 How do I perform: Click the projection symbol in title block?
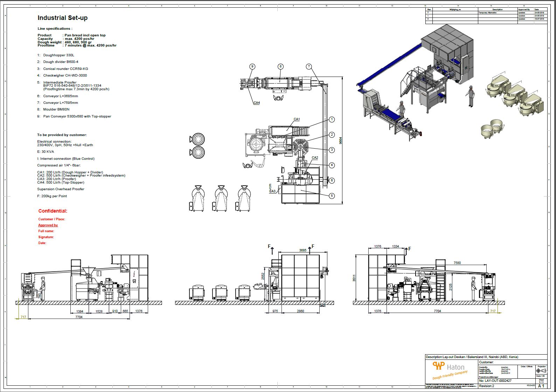click(541, 371)
